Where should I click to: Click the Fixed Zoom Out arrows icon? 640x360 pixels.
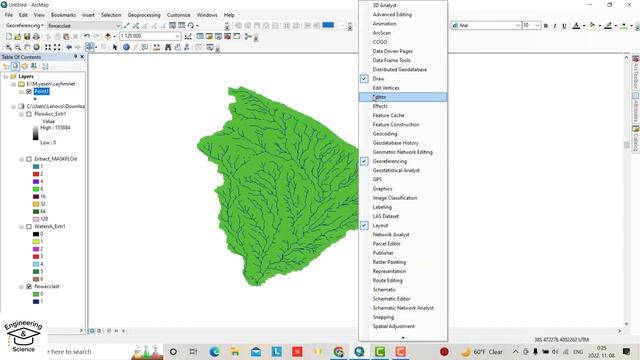[x=57, y=47]
